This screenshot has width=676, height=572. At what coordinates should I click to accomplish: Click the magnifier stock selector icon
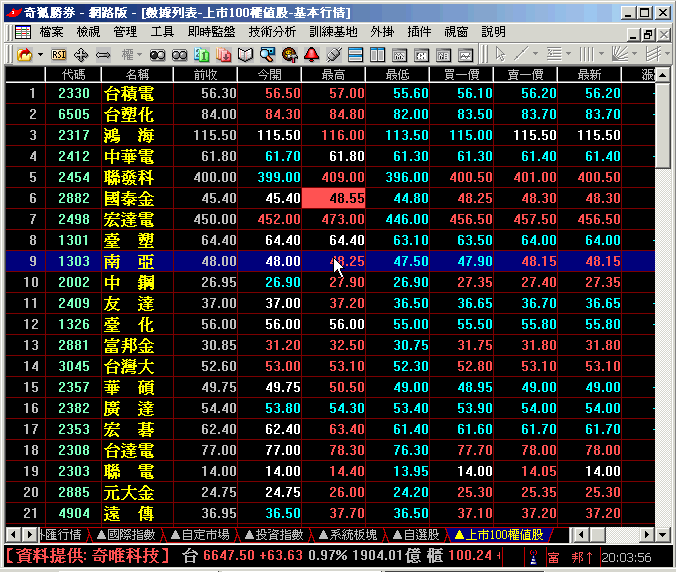(x=267, y=55)
